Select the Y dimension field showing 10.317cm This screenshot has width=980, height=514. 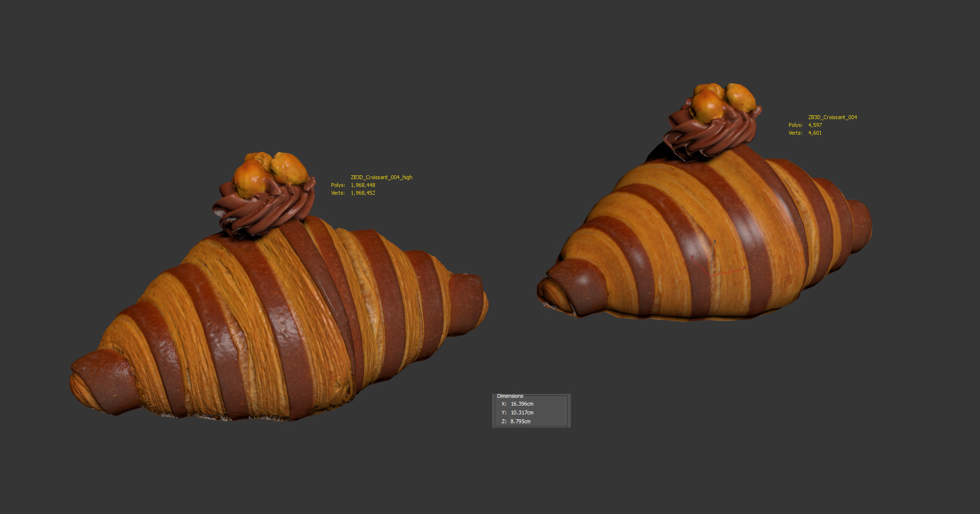(522, 412)
